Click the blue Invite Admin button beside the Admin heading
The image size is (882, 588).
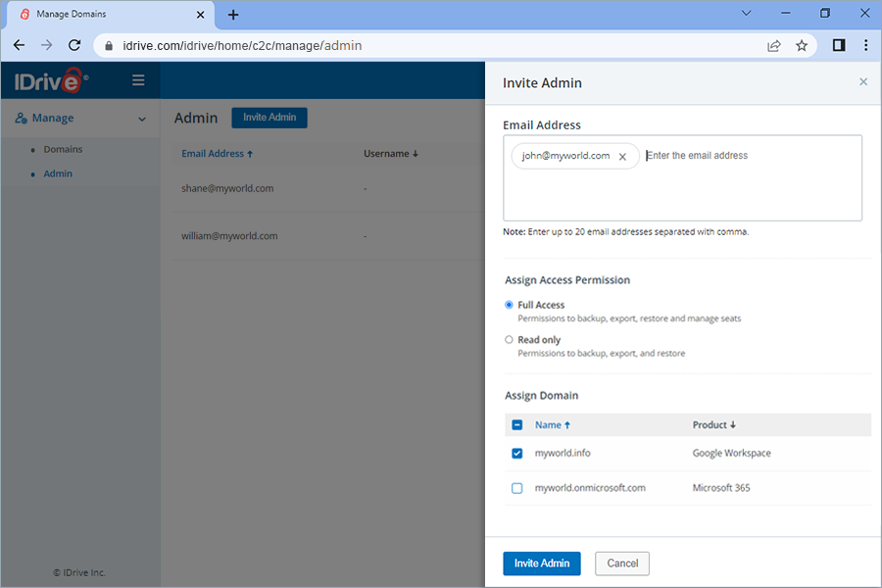[269, 118]
